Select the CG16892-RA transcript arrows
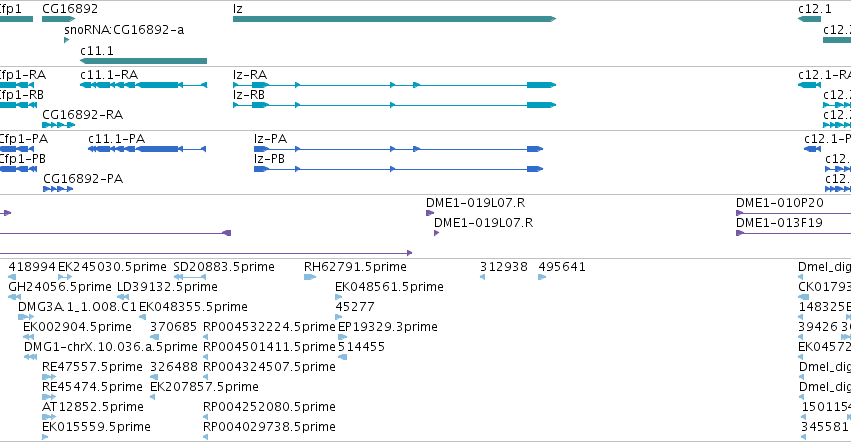The width and height of the screenshot is (851, 442). pos(59,125)
